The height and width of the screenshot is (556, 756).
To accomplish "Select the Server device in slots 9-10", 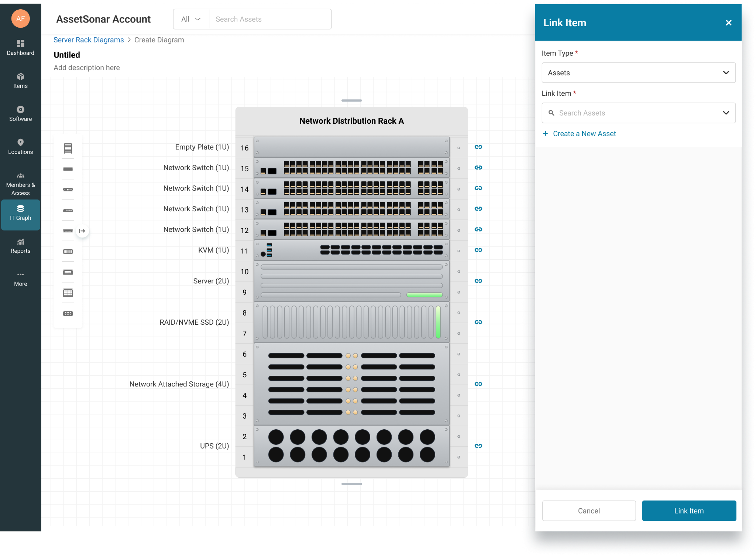I will pyautogui.click(x=351, y=281).
